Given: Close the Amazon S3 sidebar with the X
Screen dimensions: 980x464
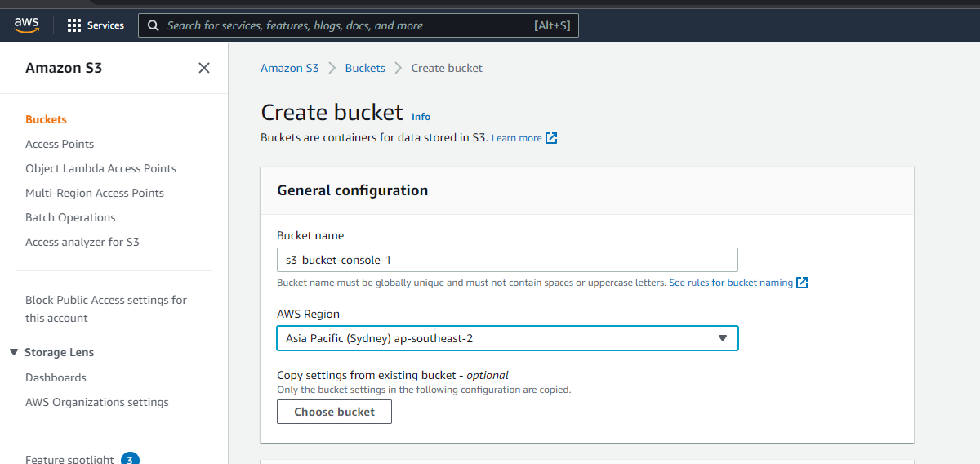Looking at the screenshot, I should [x=204, y=68].
